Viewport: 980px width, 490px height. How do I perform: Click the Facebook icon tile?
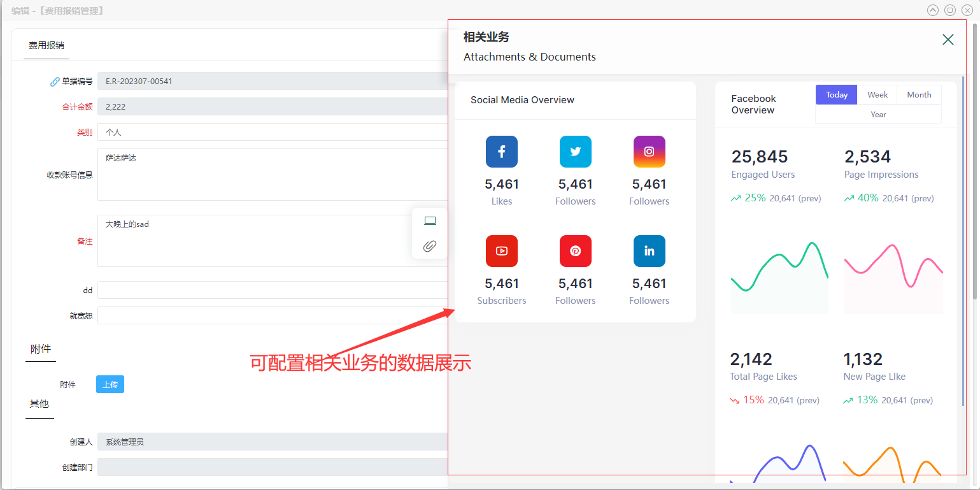[501, 152]
